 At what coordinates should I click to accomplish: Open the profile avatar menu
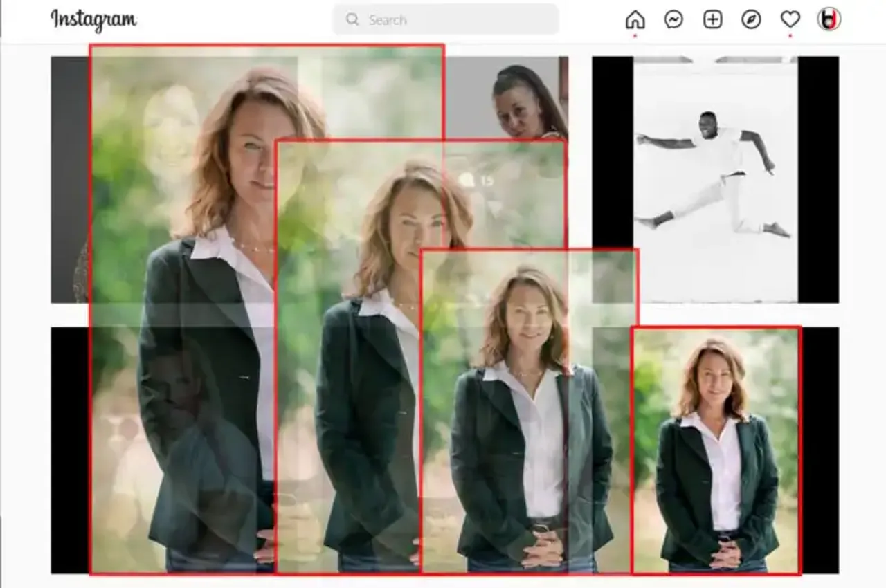pos(829,19)
